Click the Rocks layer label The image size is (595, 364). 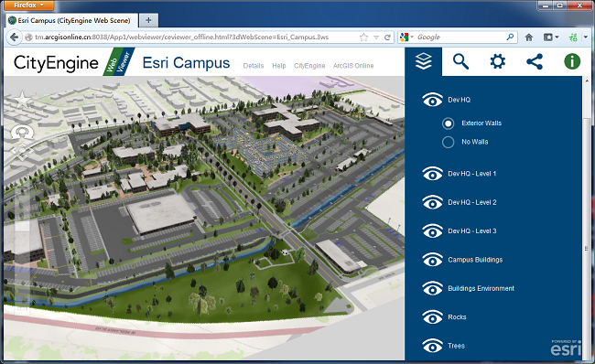pyautogui.click(x=457, y=317)
